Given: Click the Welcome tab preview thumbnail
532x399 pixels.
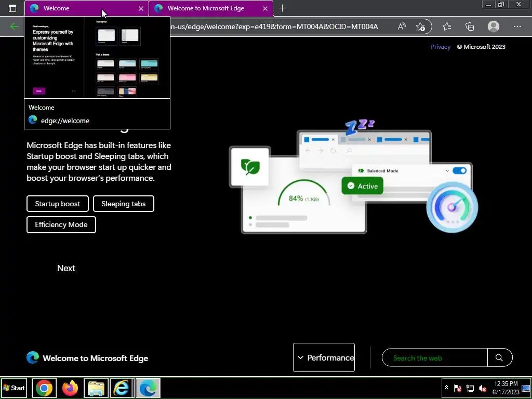Looking at the screenshot, I should [x=97, y=58].
